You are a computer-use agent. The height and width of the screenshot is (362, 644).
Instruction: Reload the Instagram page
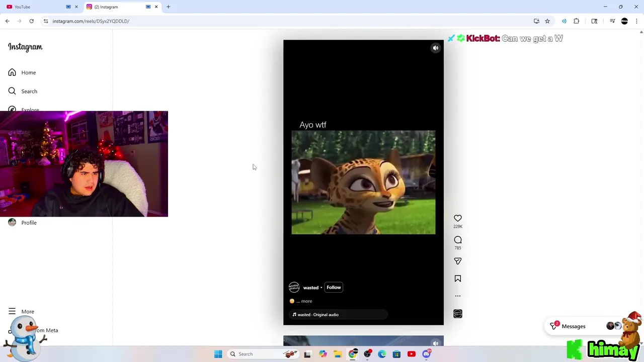(x=31, y=21)
